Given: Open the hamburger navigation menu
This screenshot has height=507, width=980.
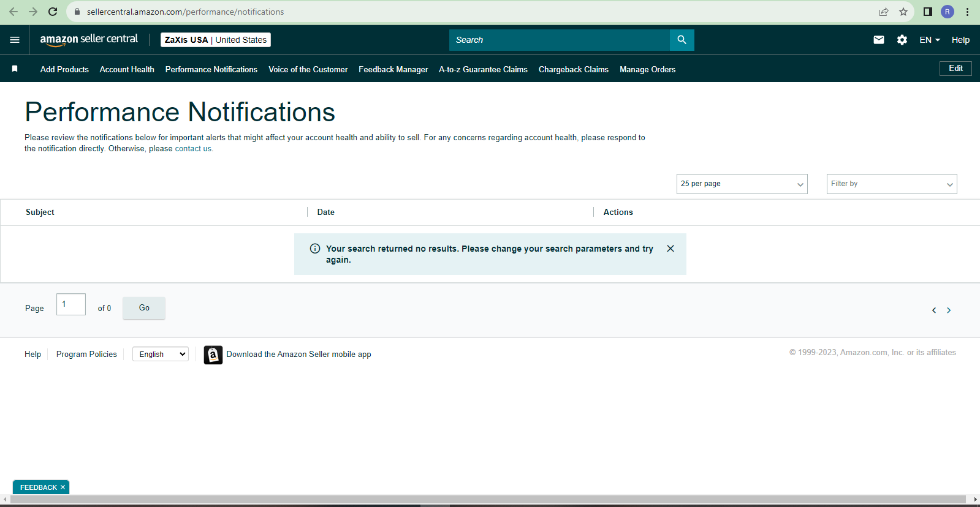Looking at the screenshot, I should [15, 40].
